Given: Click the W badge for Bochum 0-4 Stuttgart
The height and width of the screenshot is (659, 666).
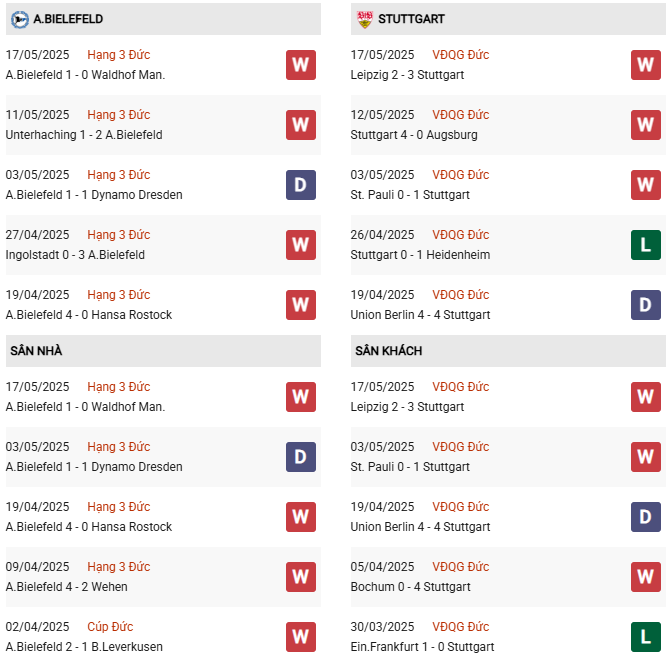Looking at the screenshot, I should pos(646,577).
